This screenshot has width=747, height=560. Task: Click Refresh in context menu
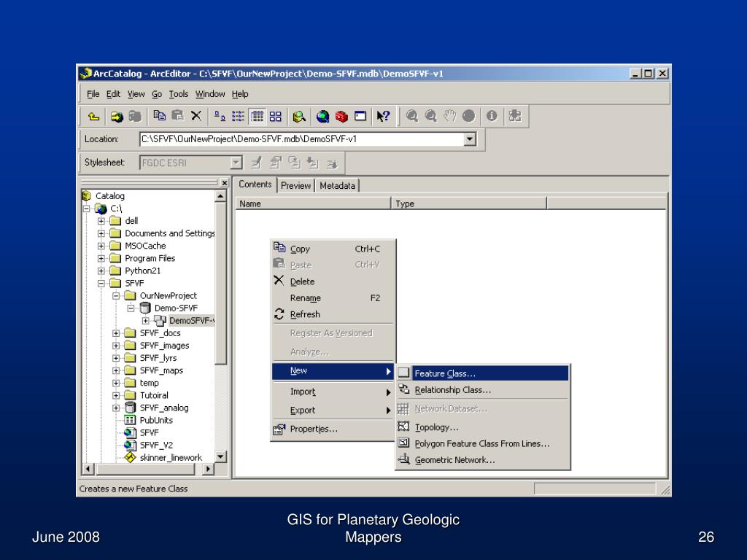pyautogui.click(x=333, y=314)
